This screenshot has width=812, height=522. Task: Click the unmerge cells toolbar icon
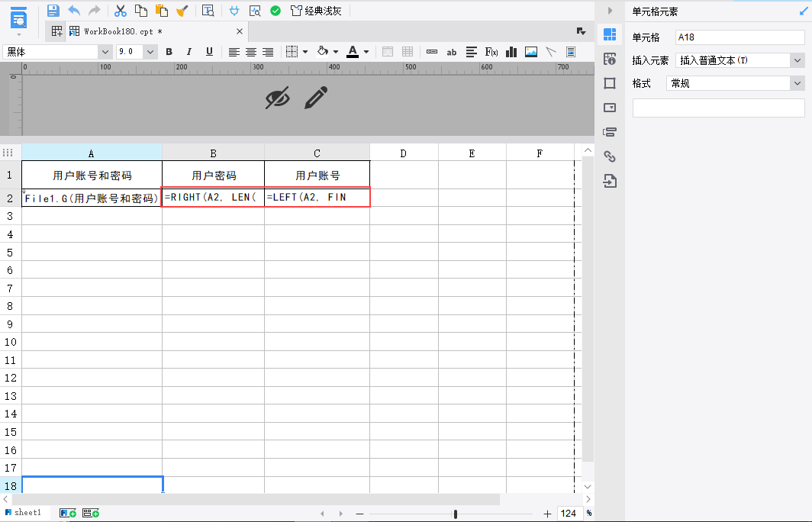click(408, 52)
